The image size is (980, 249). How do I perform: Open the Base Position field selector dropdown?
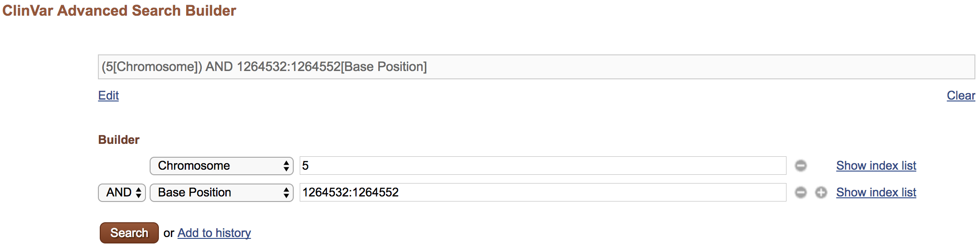[x=222, y=193]
